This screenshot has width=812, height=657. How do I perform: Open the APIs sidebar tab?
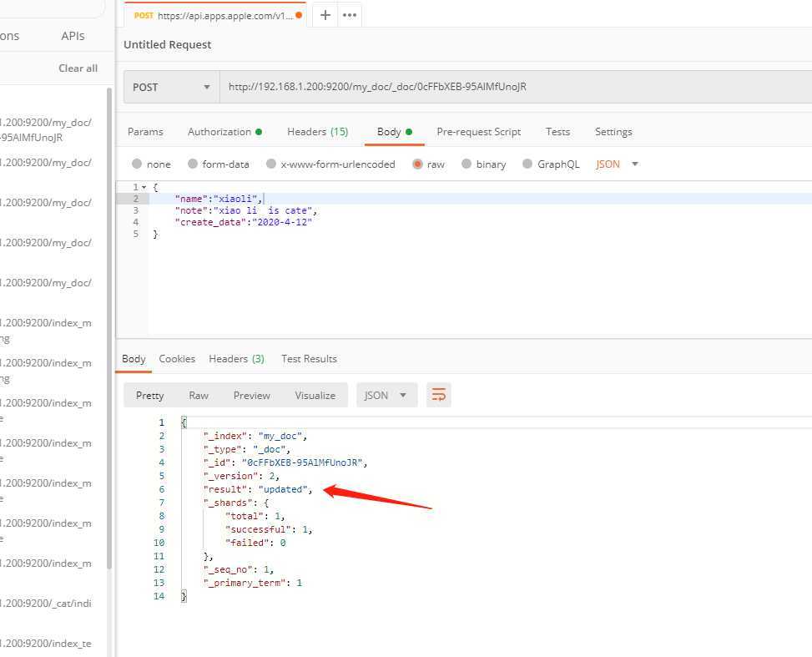point(73,36)
